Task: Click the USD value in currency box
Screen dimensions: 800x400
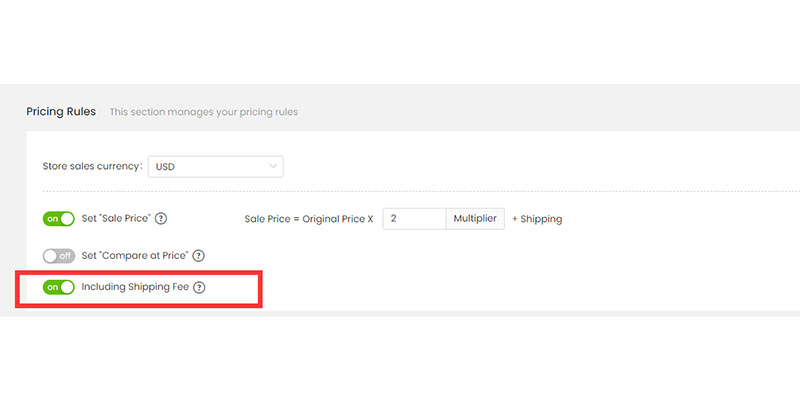Action: click(x=166, y=167)
